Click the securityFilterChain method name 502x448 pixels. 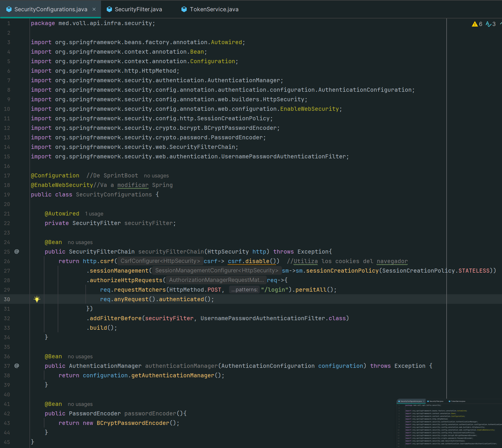click(x=171, y=252)
